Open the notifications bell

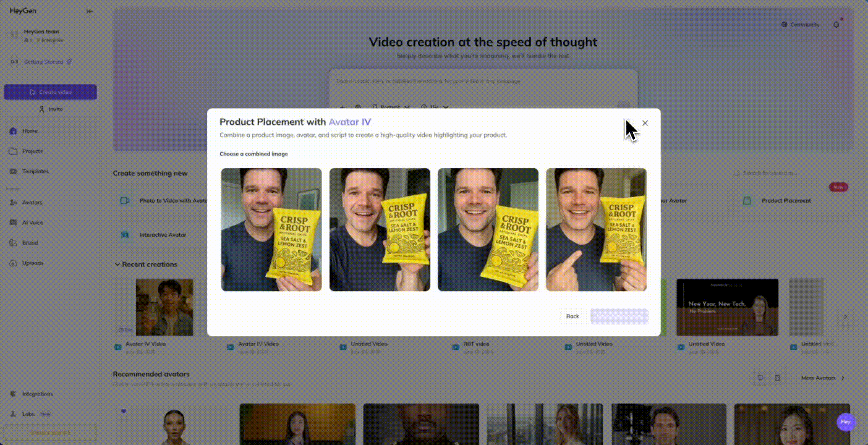[x=836, y=25]
